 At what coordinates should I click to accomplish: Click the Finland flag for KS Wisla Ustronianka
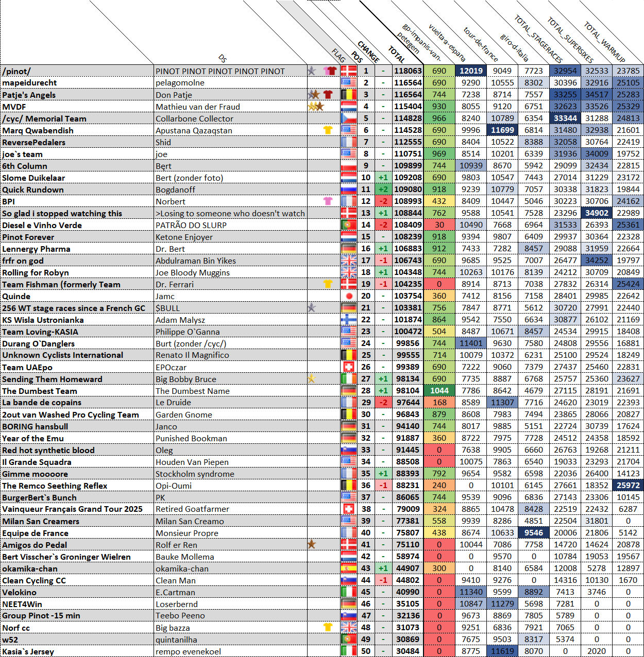coord(349,319)
